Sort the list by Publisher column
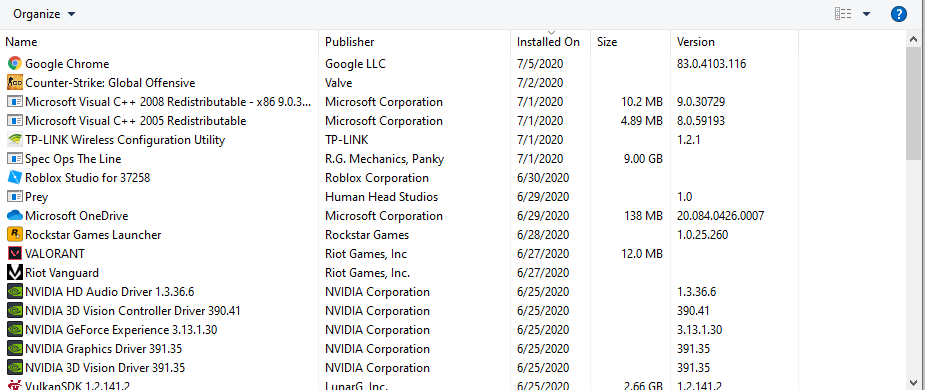Image resolution: width=925 pixels, height=390 pixels. tap(350, 42)
